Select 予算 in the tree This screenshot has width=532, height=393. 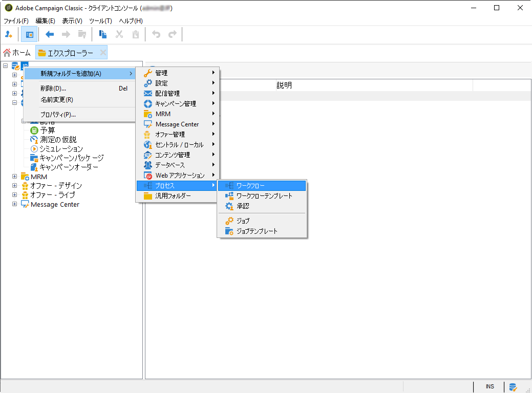[x=48, y=130]
